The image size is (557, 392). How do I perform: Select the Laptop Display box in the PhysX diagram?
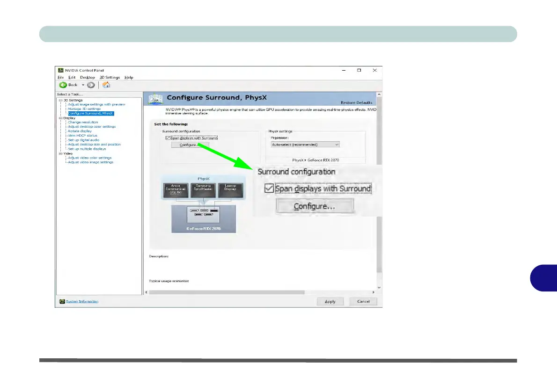[231, 190]
